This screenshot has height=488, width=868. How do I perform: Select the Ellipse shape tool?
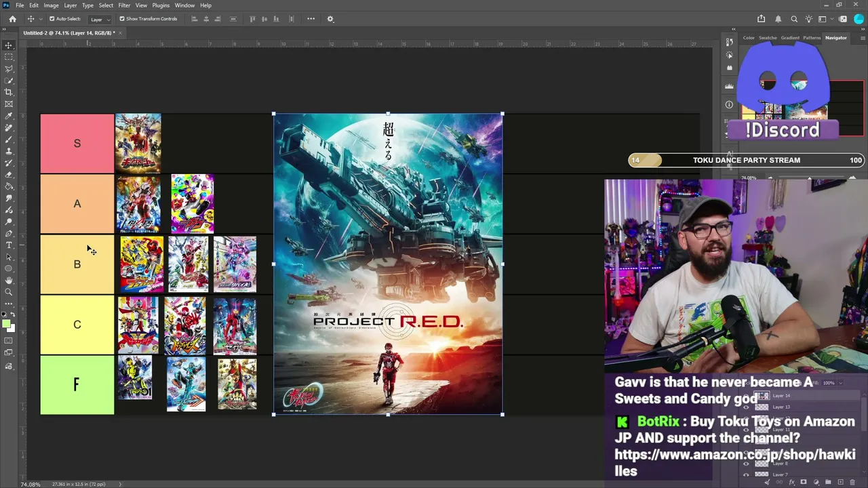pos(9,268)
